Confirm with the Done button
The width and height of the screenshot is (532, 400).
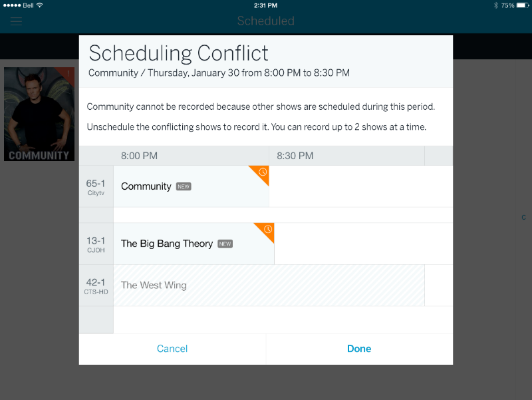click(x=359, y=349)
